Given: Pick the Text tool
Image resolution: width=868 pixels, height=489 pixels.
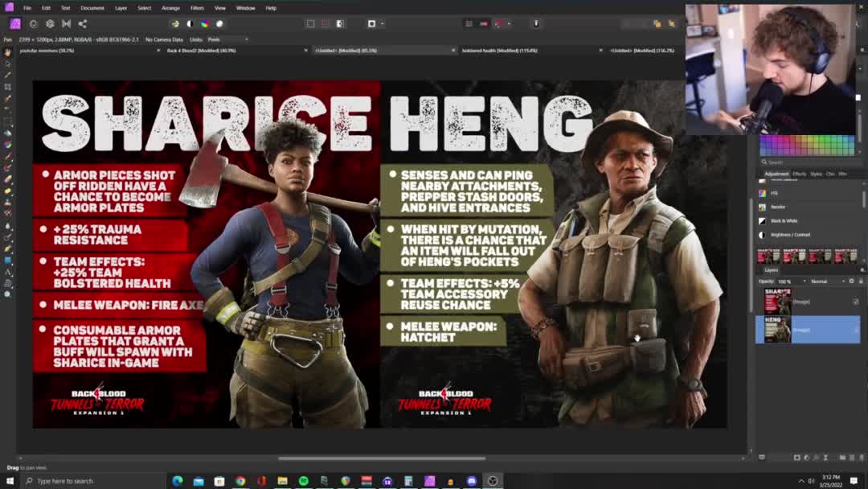Looking at the screenshot, I should click(x=8, y=272).
